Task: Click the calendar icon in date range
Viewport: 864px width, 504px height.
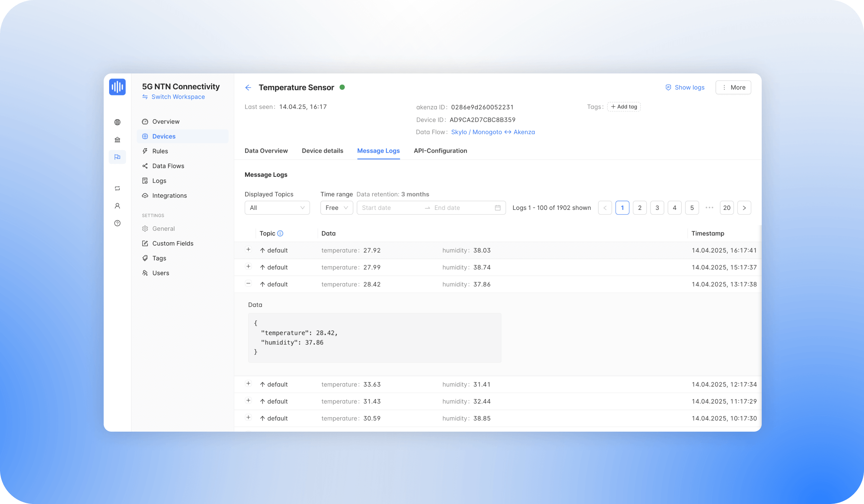Action: 498,208
